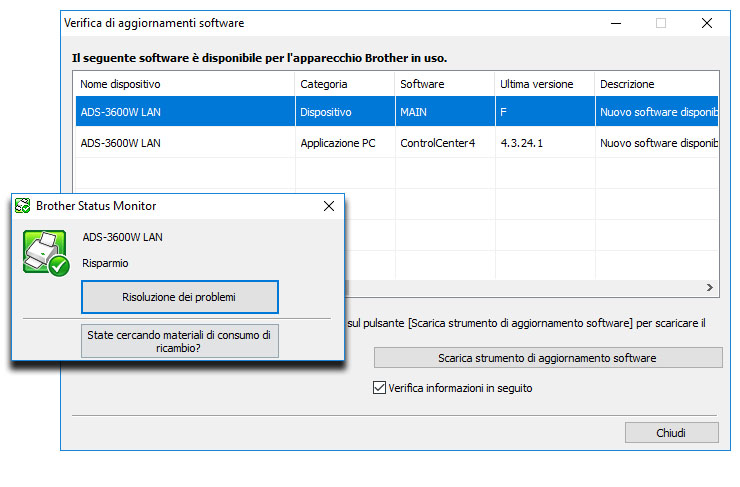Image resolution: width=740 pixels, height=487 pixels.
Task: Click the Brother Status Monitor title icon
Action: point(23,206)
